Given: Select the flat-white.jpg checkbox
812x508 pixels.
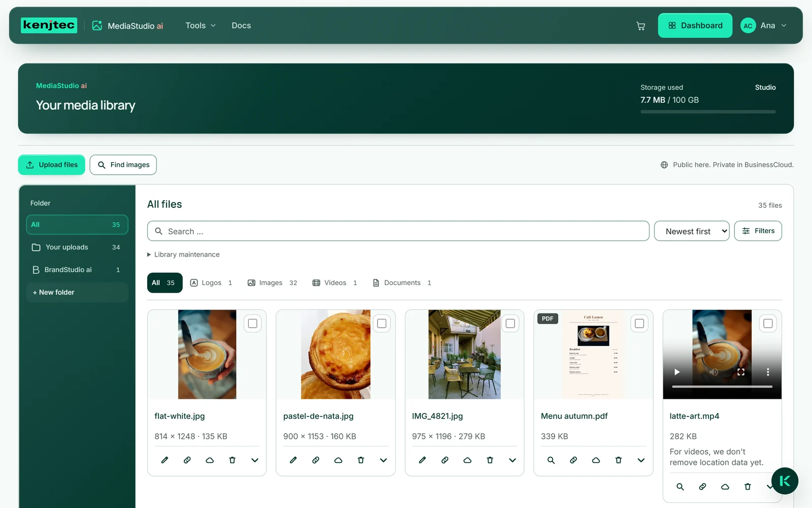Looking at the screenshot, I should coord(253,324).
